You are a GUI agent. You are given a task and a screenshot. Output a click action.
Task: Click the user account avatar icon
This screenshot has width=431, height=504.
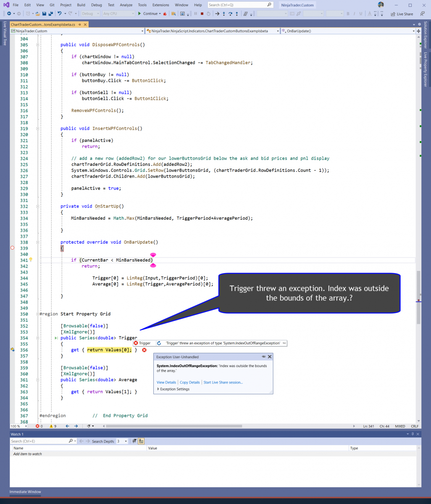381,5
